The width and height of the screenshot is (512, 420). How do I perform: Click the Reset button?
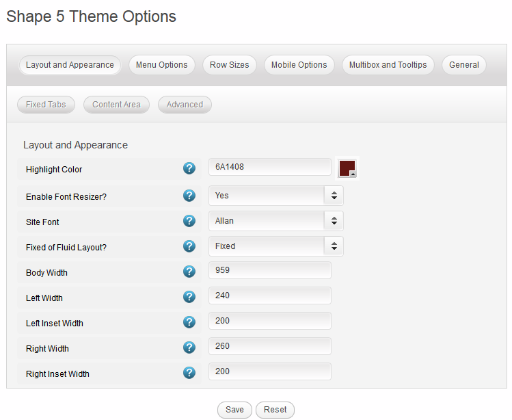275,410
